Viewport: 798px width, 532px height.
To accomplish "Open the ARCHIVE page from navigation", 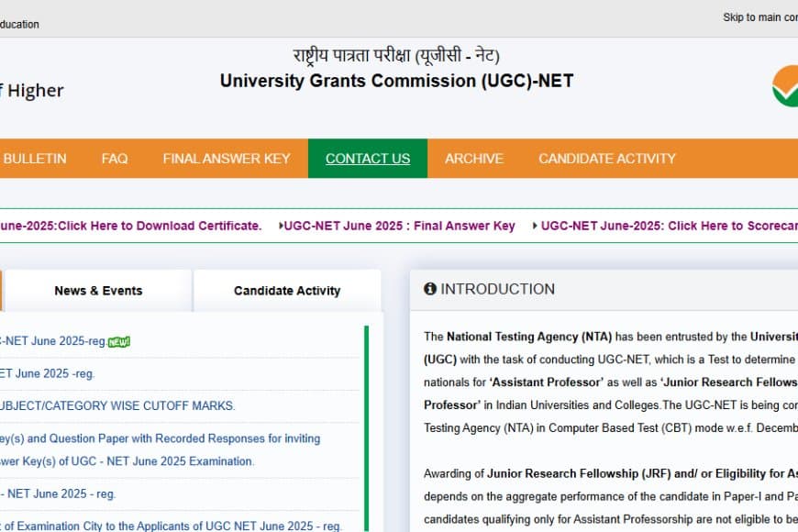I will 474,158.
